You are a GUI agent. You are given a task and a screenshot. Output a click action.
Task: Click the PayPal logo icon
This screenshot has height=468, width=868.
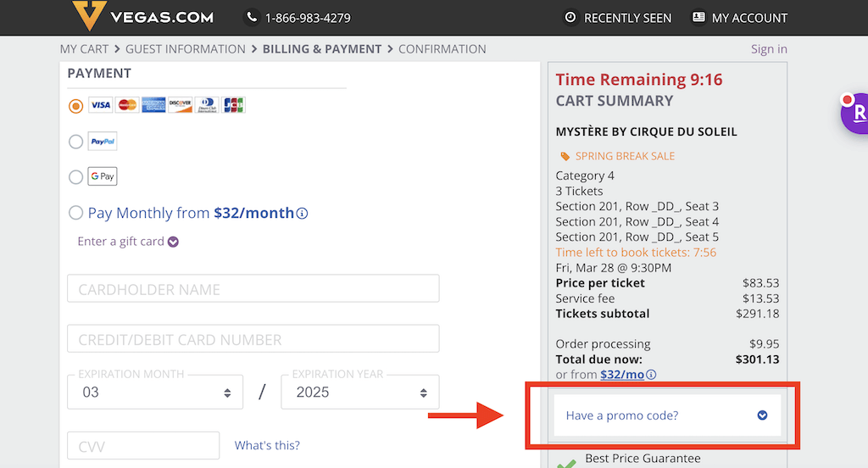coord(103,142)
